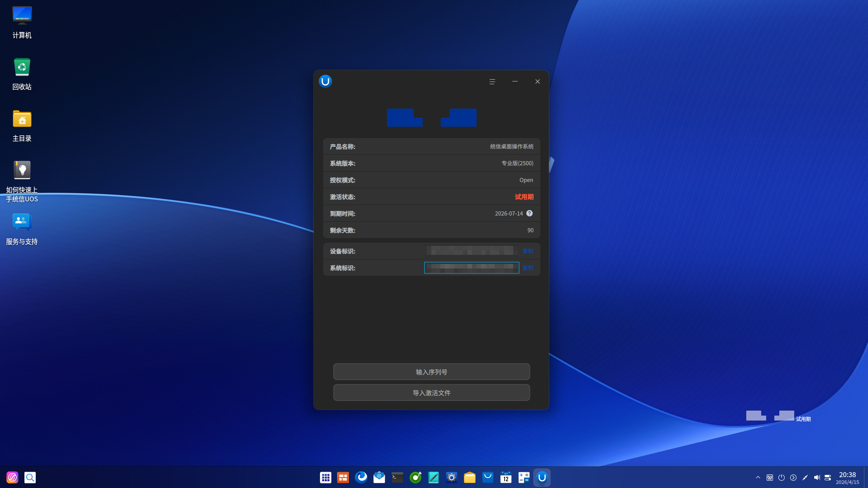Open the launcher grid icon in the taskbar

[325, 477]
